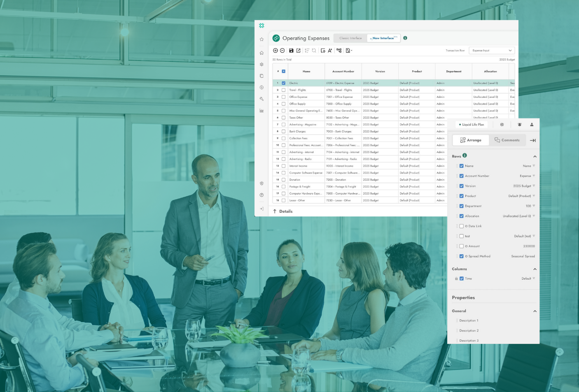579x392 pixels.
Task: Switch to the Classic Interface tab
Action: [x=350, y=38]
